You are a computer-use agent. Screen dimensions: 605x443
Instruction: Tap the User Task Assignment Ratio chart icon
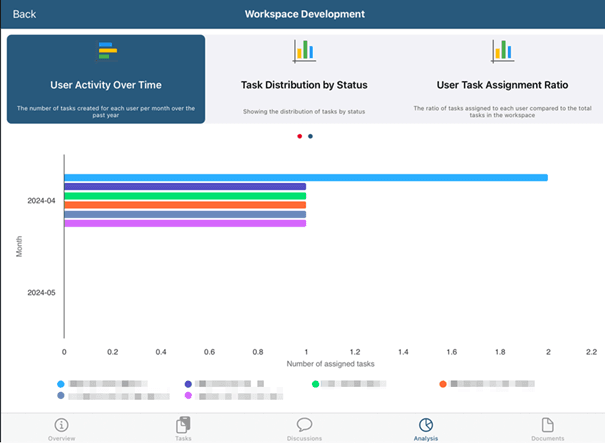pos(502,51)
